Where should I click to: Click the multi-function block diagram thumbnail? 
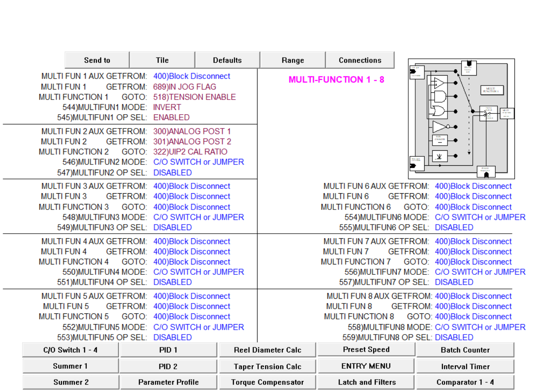(461, 119)
